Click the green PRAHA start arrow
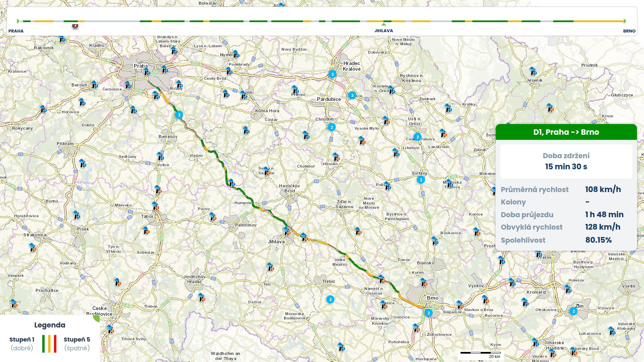644x362 pixels. tap(18, 21)
